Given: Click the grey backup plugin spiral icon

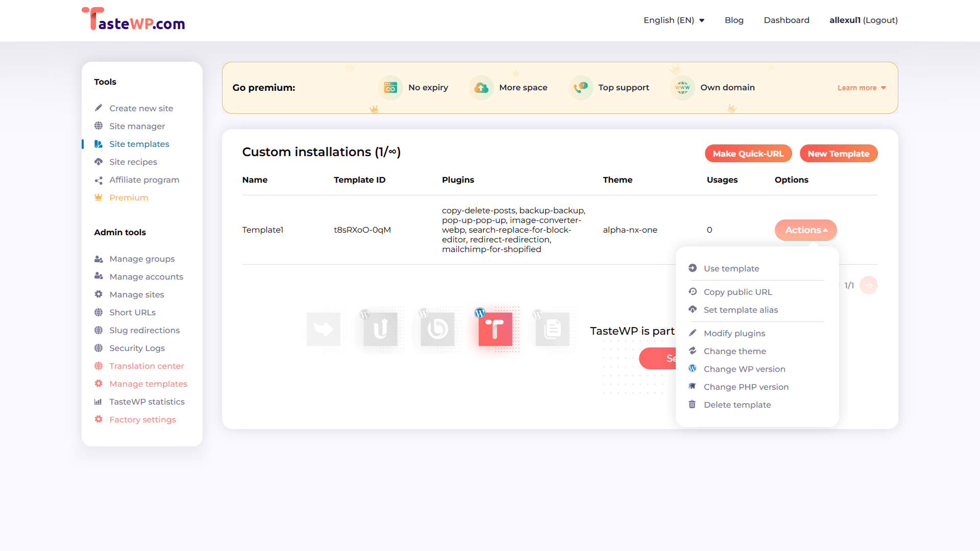Looking at the screenshot, I should point(437,329).
